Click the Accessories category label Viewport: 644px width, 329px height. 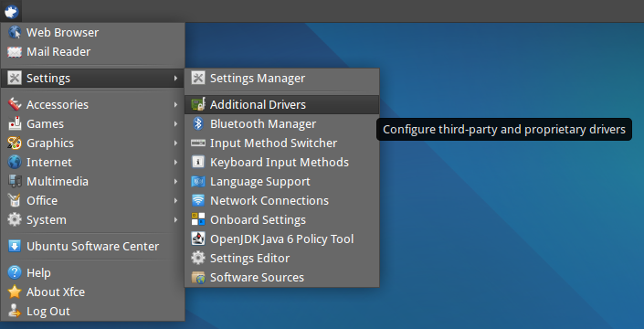pyautogui.click(x=58, y=104)
